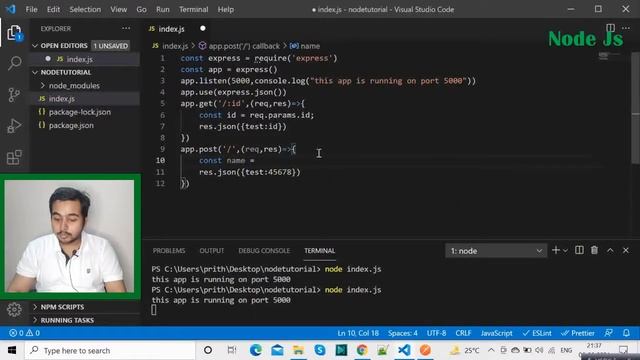Open terminal selector dropdown '1: node'

pyautogui.click(x=496, y=251)
